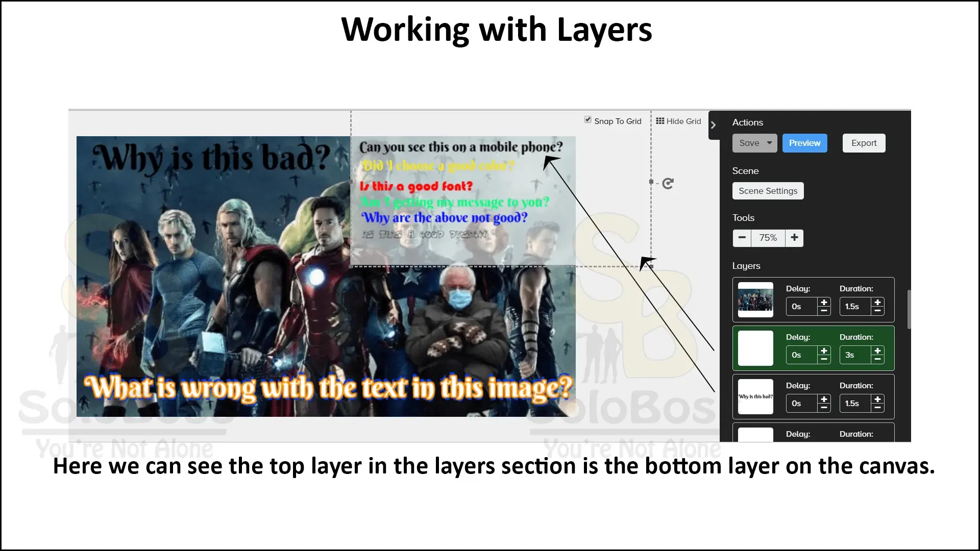This screenshot has width=980, height=551.
Task: Click the 75% zoom value field
Action: [768, 238]
